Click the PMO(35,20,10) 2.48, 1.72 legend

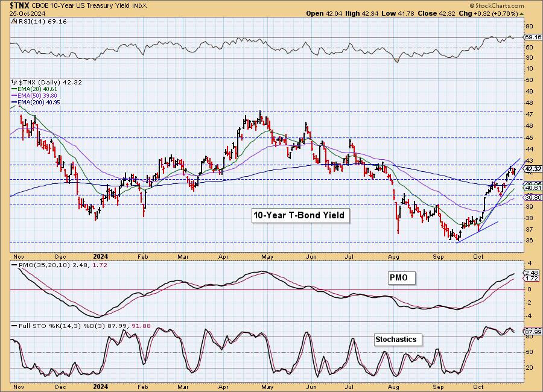pos(63,265)
